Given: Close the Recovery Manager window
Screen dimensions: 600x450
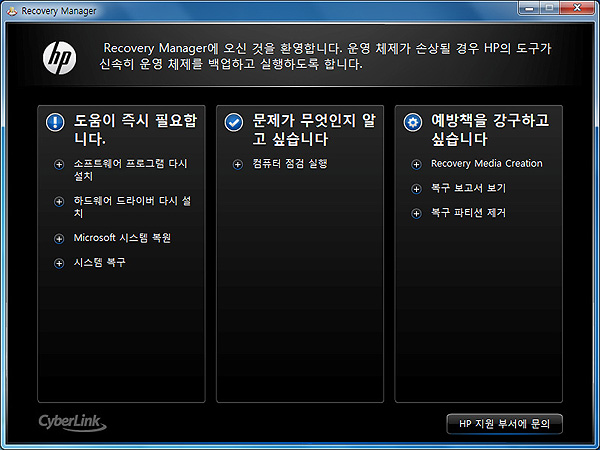Looking at the screenshot, I should [577, 8].
